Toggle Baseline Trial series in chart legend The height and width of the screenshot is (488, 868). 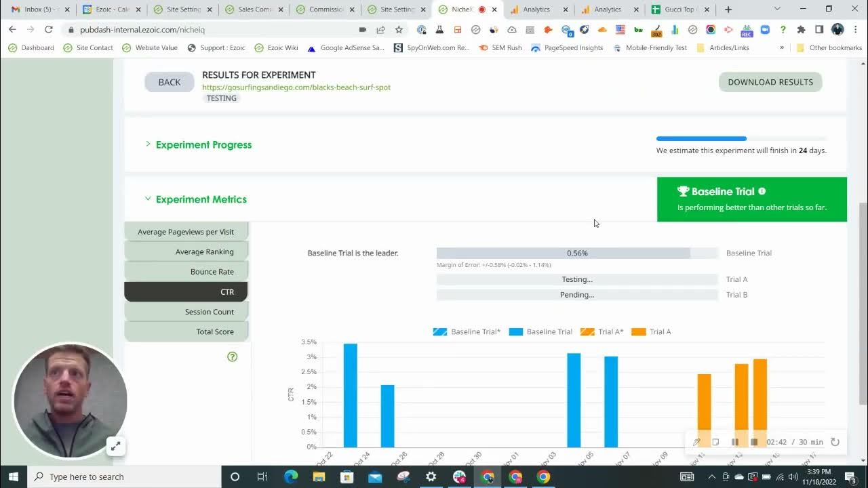542,331
